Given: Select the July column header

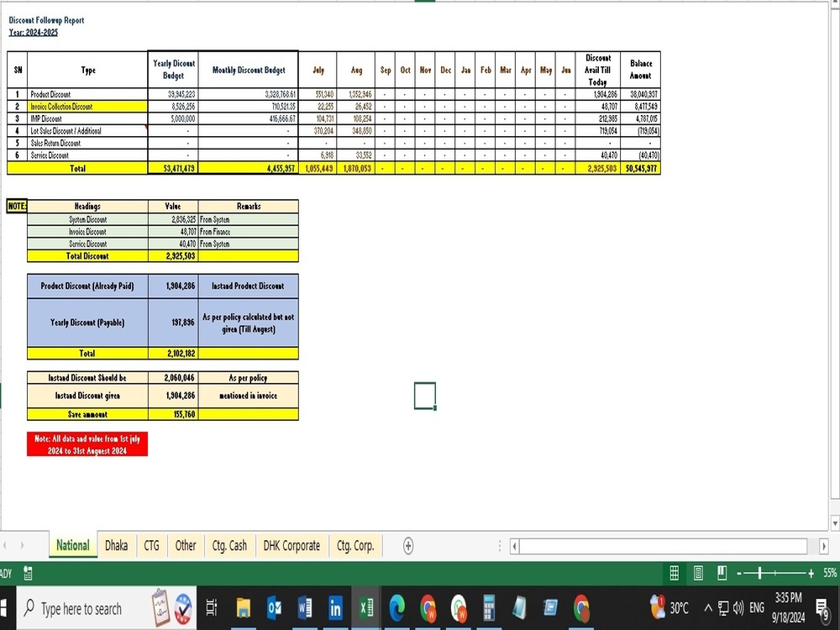Looking at the screenshot, I should pos(318,70).
